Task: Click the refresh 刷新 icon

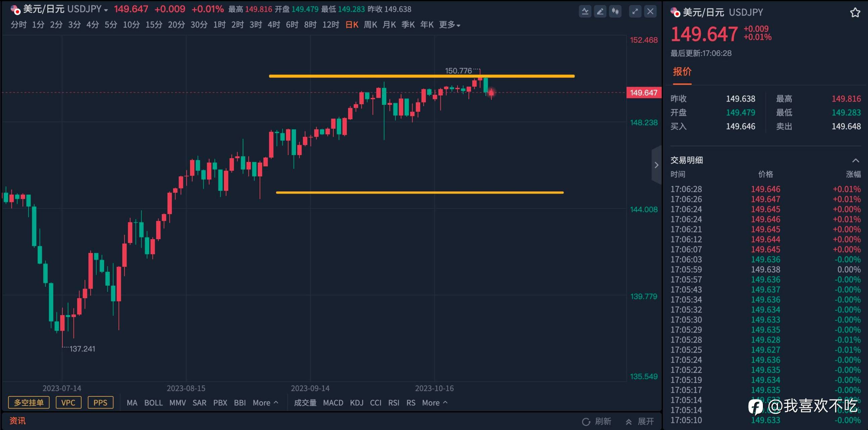Action: (x=586, y=422)
